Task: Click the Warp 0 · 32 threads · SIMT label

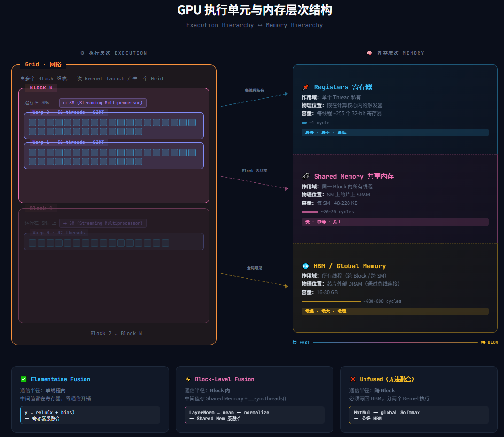Action: tap(68, 112)
